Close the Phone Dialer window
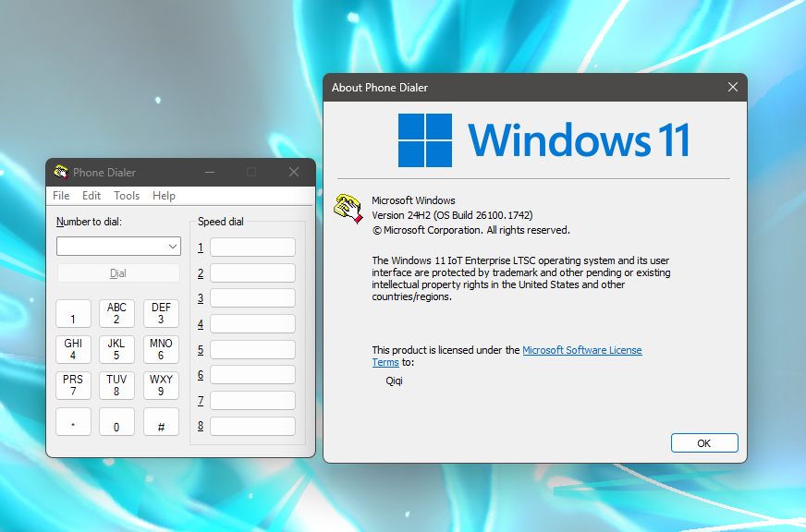The width and height of the screenshot is (806, 532). (294, 172)
